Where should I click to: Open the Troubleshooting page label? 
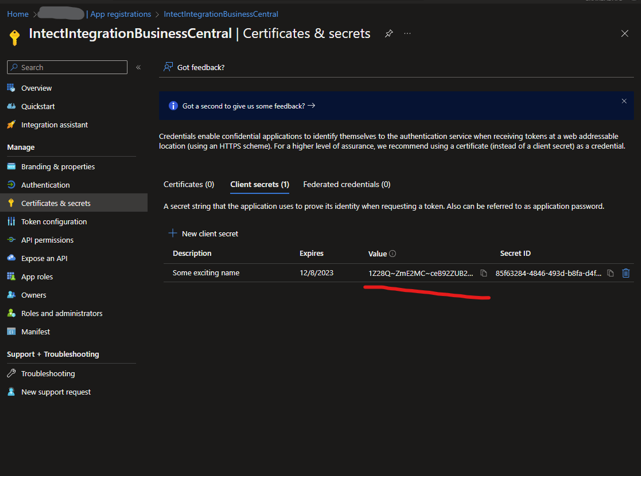(48, 374)
